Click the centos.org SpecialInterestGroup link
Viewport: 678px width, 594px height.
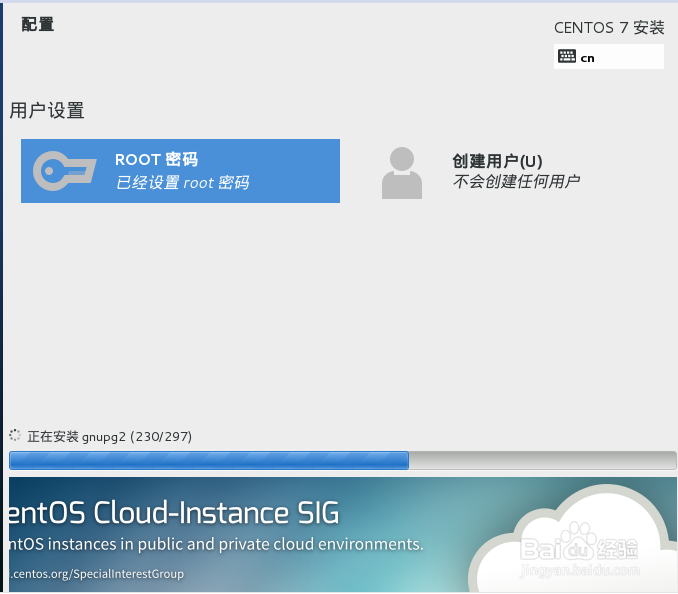pos(96,574)
